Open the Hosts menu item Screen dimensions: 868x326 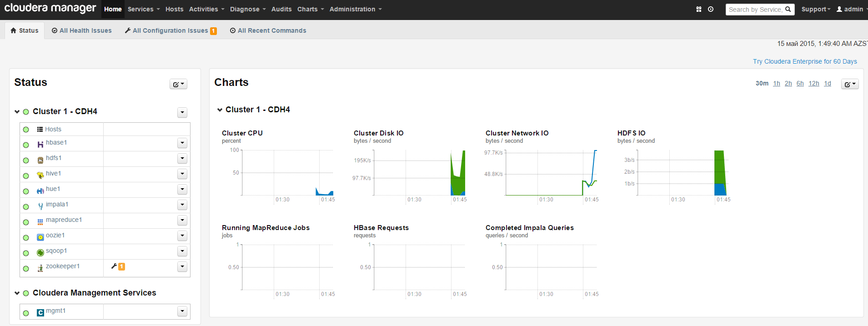(174, 9)
